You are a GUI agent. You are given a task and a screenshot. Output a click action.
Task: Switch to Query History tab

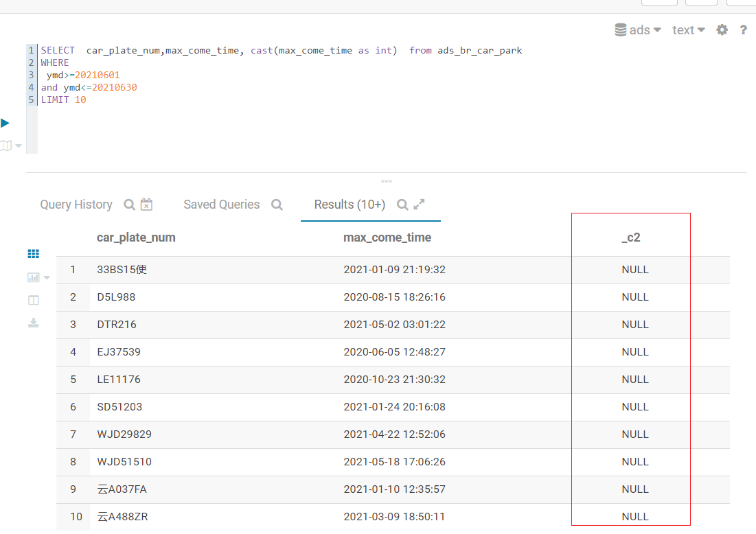[x=76, y=205]
